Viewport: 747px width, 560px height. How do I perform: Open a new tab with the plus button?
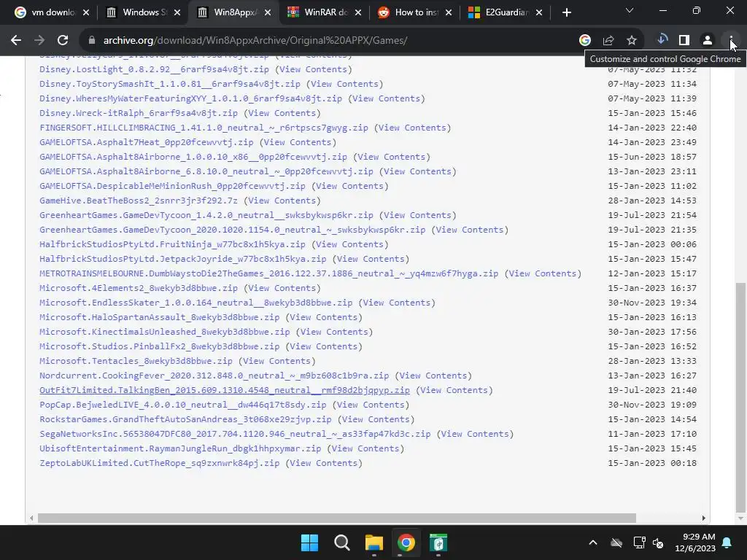tap(566, 12)
